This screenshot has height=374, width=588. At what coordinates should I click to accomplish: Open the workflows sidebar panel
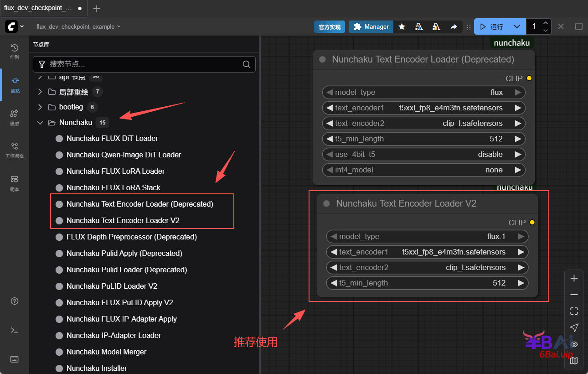pos(15,150)
